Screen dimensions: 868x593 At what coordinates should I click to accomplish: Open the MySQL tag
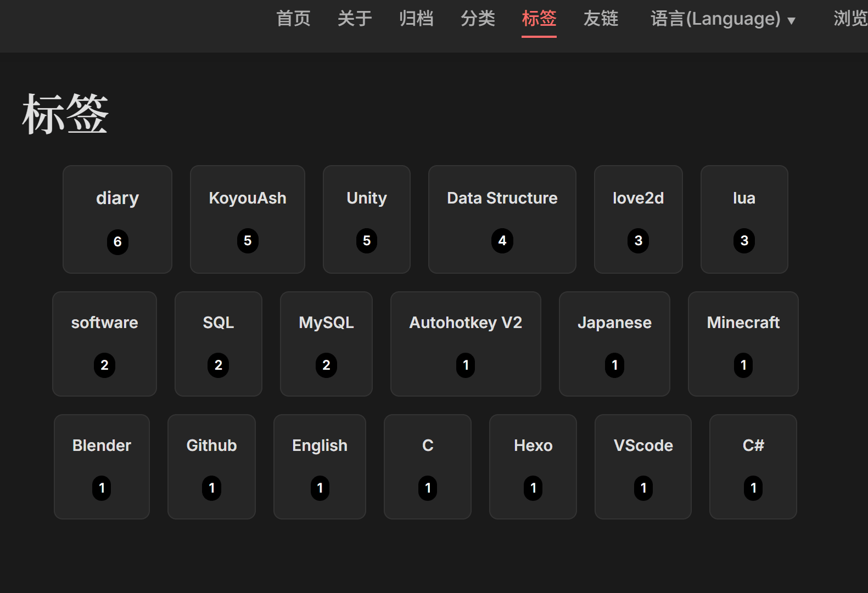pyautogui.click(x=326, y=343)
